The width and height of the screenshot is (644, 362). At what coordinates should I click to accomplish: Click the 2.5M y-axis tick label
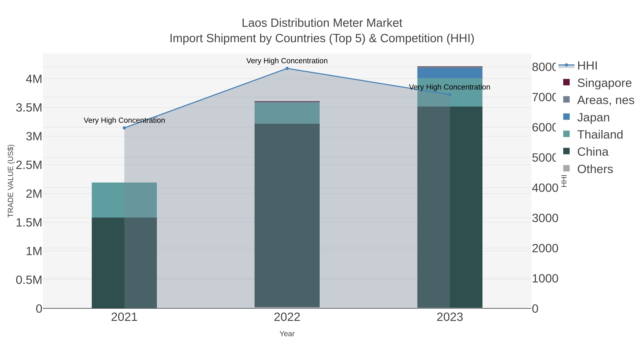point(29,165)
